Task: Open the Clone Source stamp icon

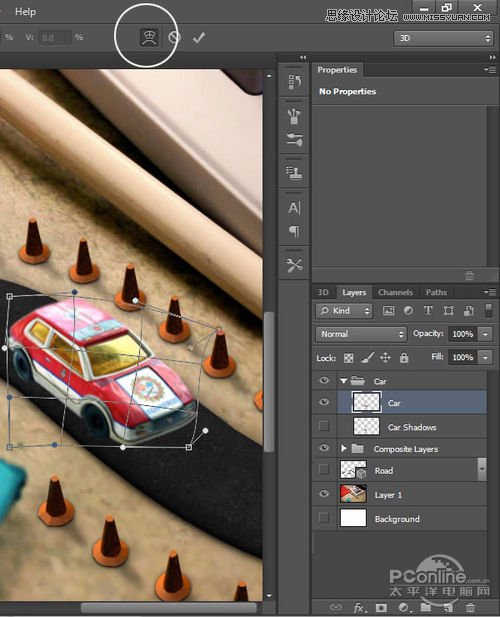Action: pos(294,173)
